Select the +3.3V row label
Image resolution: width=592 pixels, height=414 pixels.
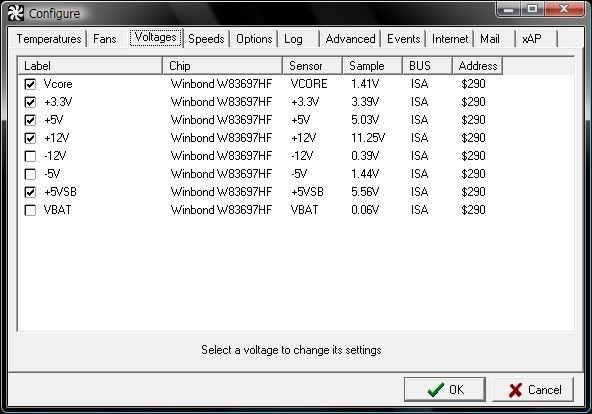click(x=58, y=102)
